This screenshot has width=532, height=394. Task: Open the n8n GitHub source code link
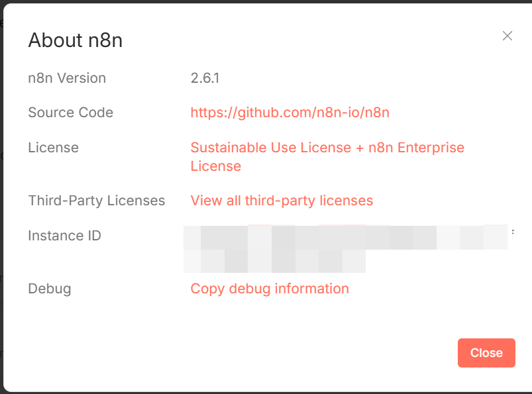pyautogui.click(x=290, y=113)
